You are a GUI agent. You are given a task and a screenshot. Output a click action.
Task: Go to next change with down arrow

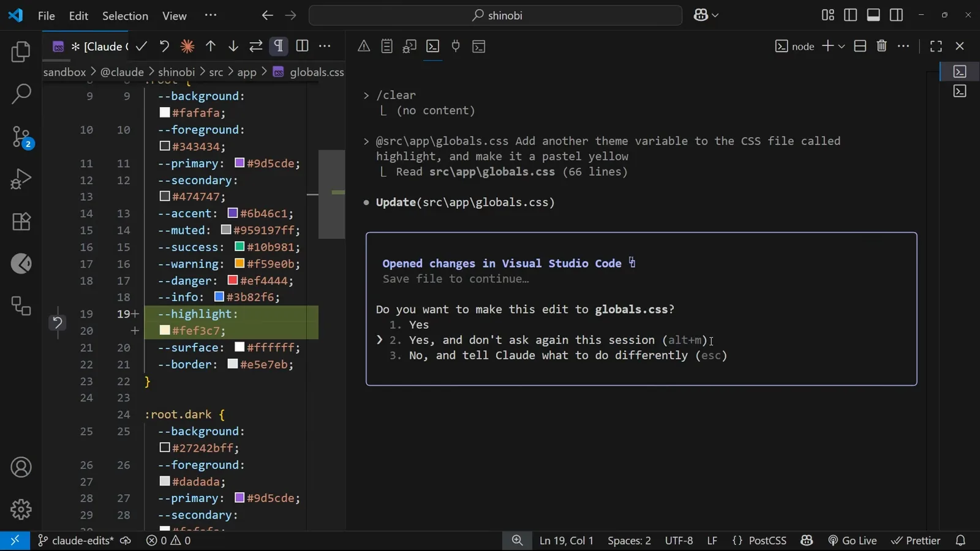coord(233,46)
